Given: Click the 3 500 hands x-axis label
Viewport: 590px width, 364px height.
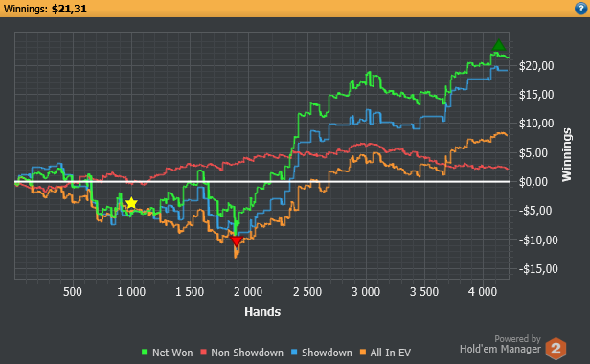Looking at the screenshot, I should tap(424, 292).
